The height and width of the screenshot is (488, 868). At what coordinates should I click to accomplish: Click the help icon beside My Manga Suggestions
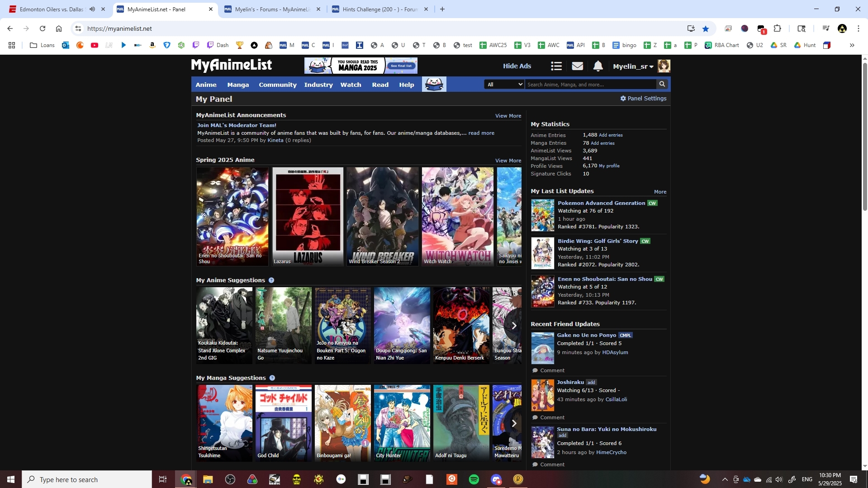(272, 378)
